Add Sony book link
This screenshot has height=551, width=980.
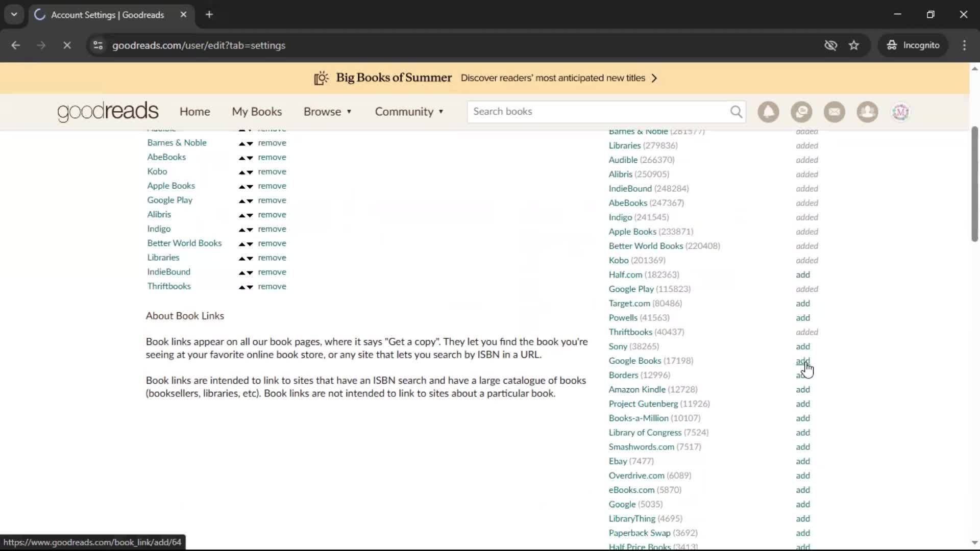[803, 346]
